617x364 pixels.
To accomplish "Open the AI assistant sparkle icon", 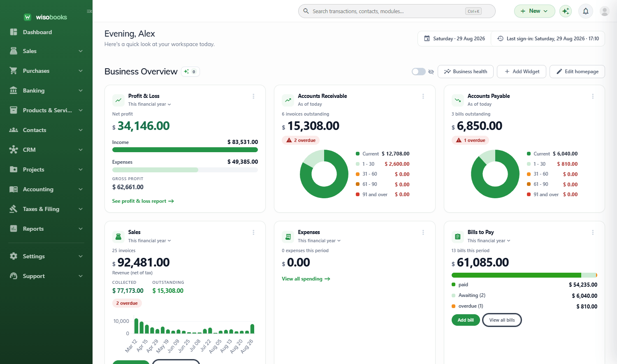I will tap(566, 11).
